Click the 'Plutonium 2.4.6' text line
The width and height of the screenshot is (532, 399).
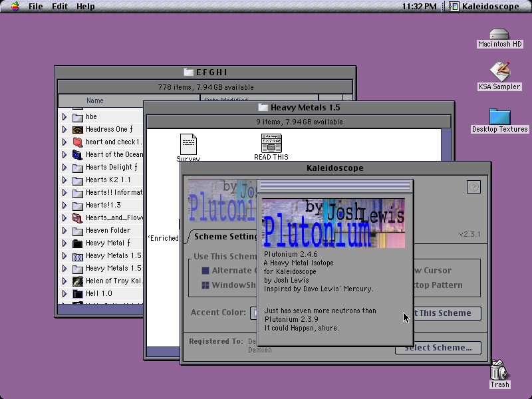pyautogui.click(x=291, y=254)
